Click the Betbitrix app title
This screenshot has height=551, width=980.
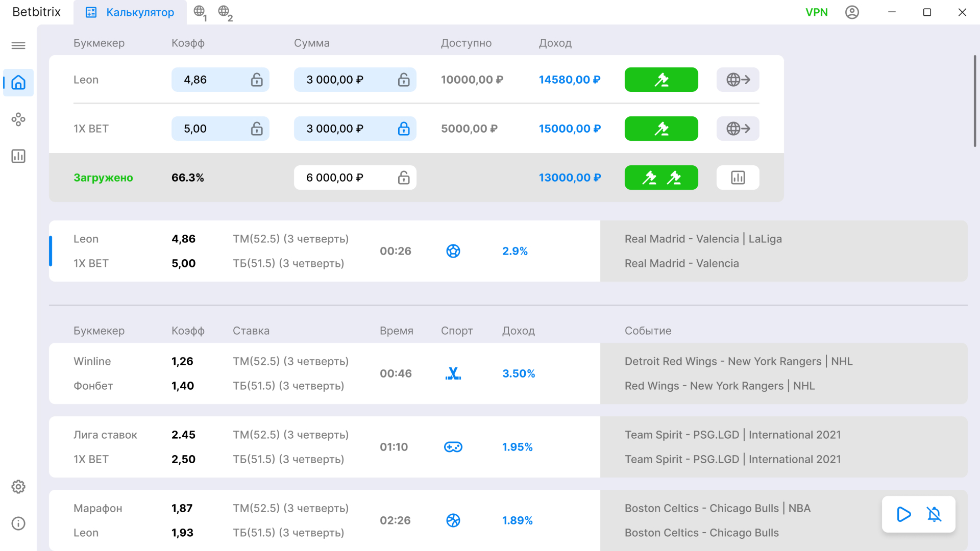coord(36,12)
